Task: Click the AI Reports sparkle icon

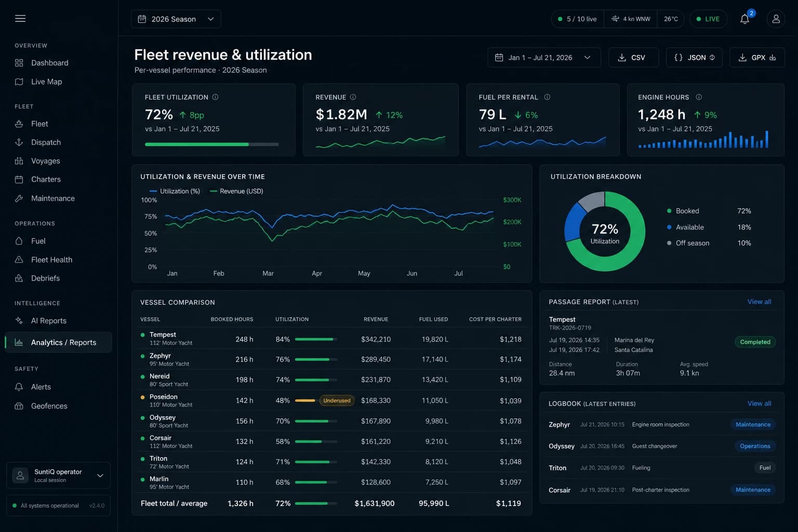Action: 19,321
